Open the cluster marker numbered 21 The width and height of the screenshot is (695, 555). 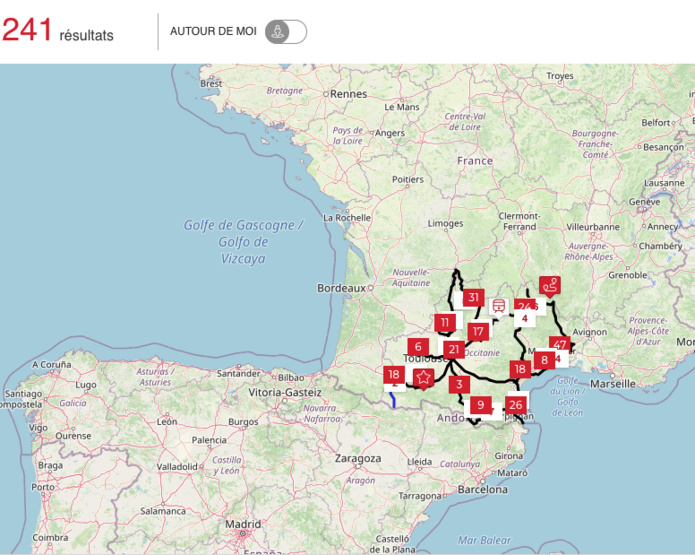point(454,349)
